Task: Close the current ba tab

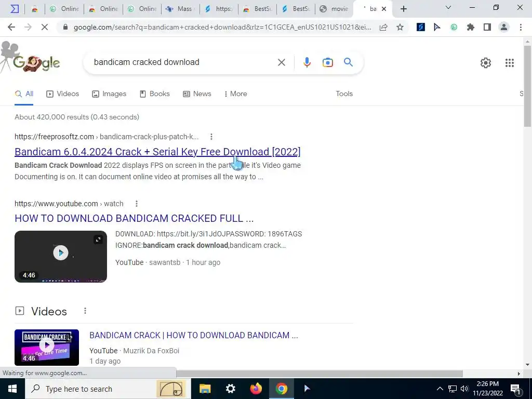Action: [x=384, y=9]
